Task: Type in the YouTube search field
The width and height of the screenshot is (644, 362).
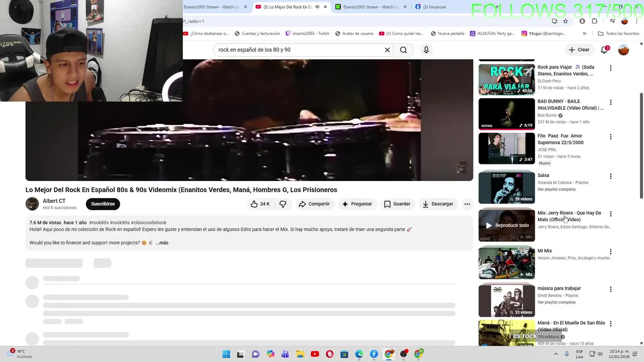Action: coord(299,50)
